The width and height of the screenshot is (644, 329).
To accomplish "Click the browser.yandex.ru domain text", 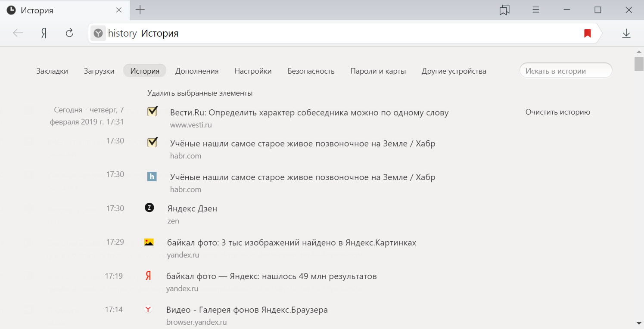I will (x=196, y=322).
